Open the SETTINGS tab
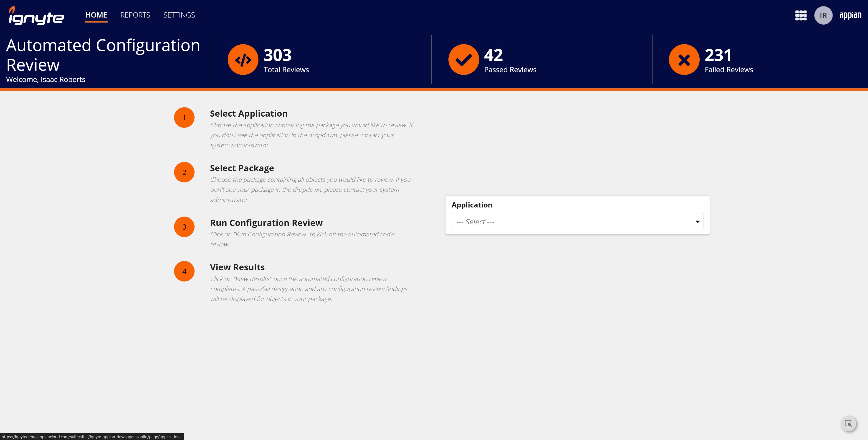The height and width of the screenshot is (440, 868). coord(179,15)
